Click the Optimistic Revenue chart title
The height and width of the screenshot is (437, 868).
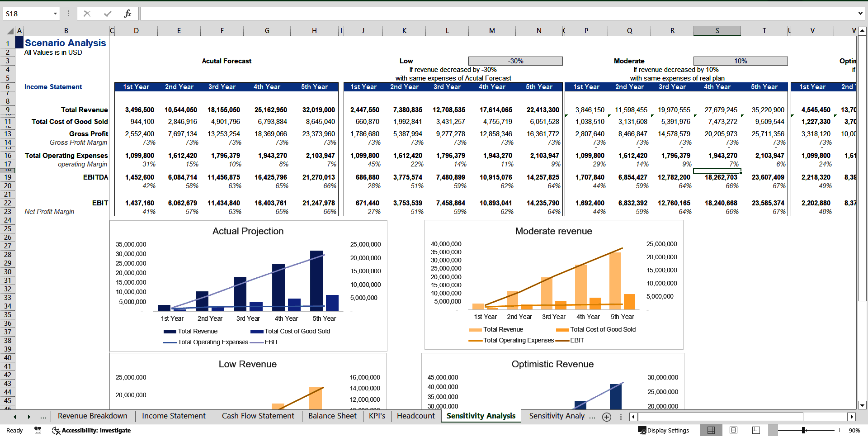(552, 364)
